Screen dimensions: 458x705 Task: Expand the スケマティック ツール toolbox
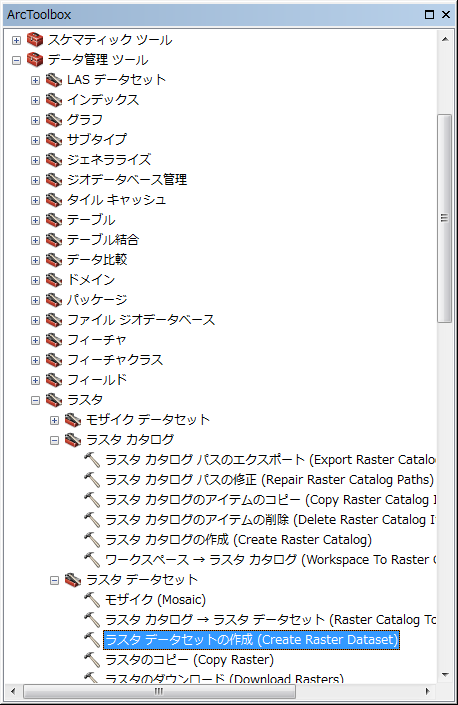(16, 40)
